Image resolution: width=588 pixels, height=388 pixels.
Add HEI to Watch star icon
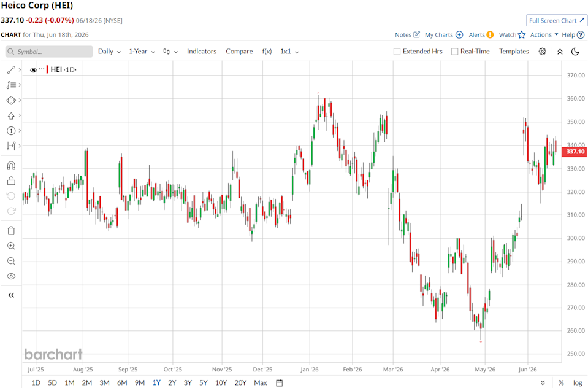[522, 34]
